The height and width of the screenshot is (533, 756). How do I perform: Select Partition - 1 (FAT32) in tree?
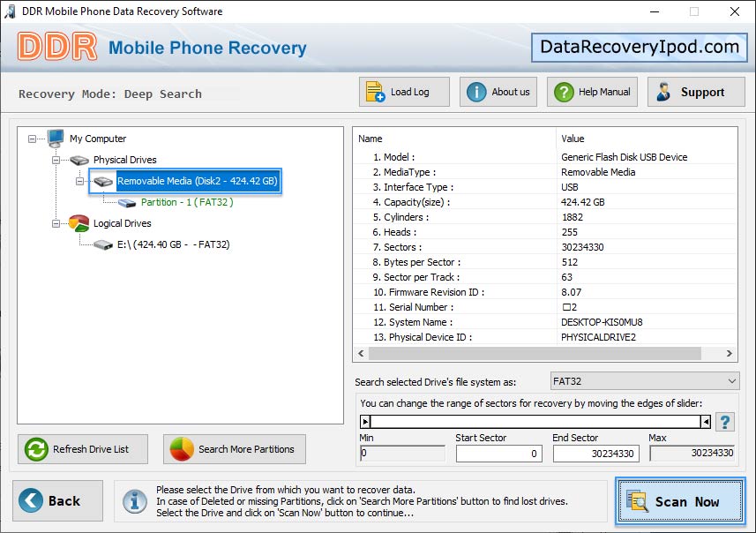187,202
